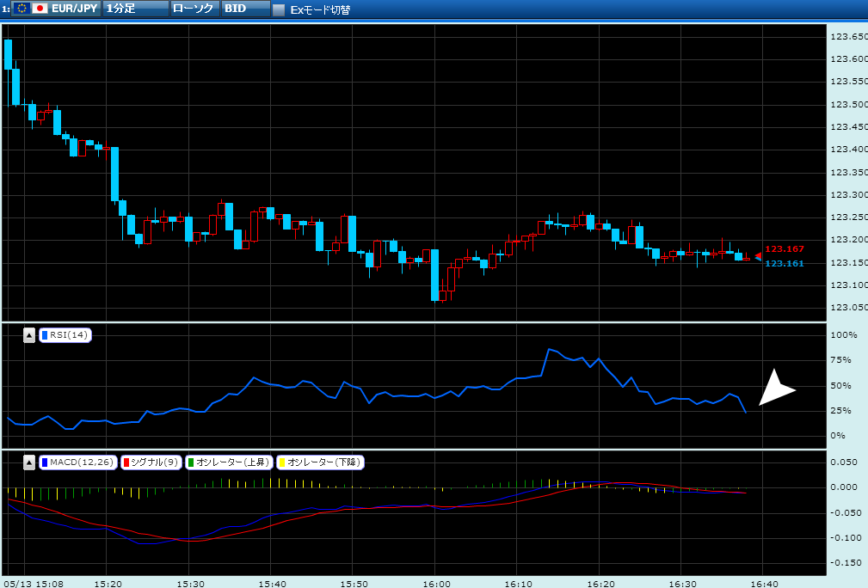Click the blue 123.161 price marker
The image size is (868, 588).
tap(784, 263)
